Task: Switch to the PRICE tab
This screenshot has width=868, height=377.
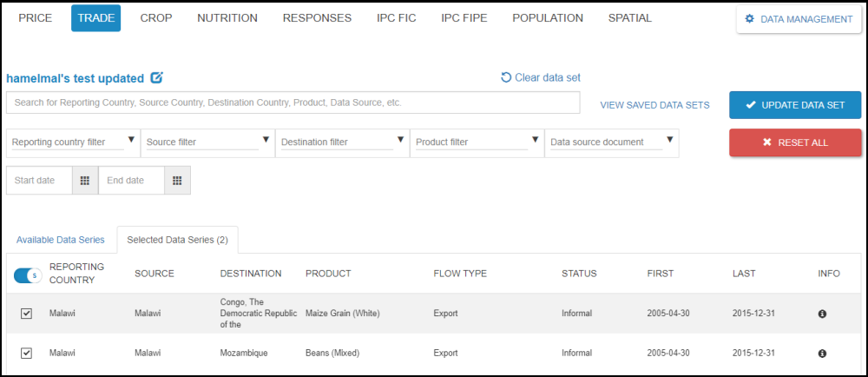Action: 36,18
